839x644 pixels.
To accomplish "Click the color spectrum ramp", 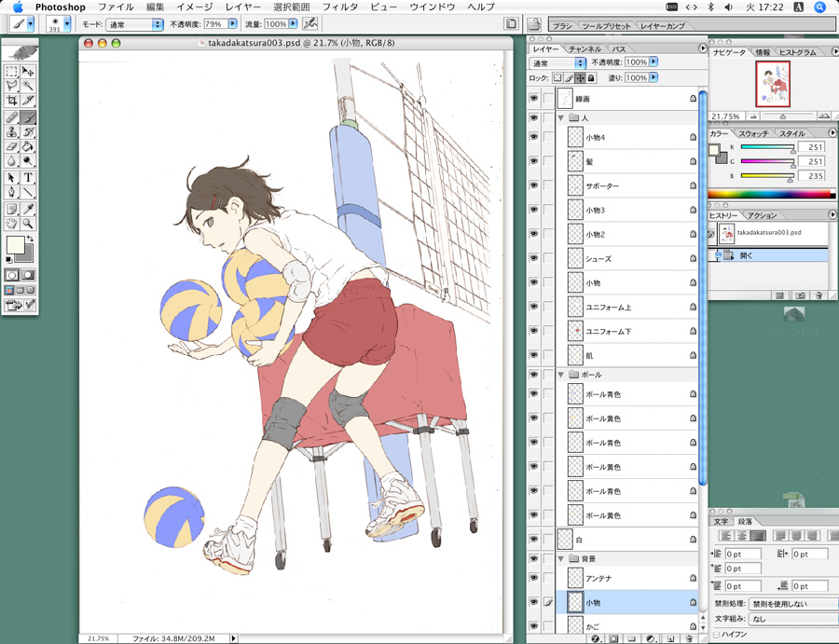I will pos(771,194).
